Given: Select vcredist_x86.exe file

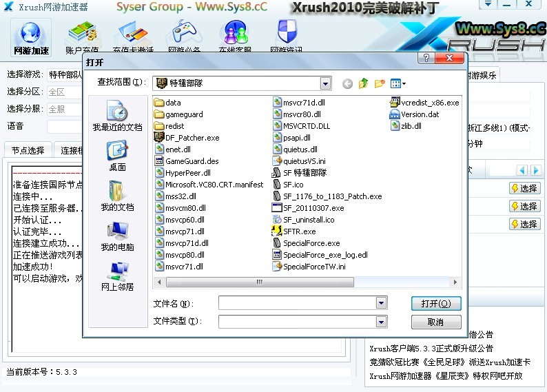Looking at the screenshot, I should pos(424,103).
